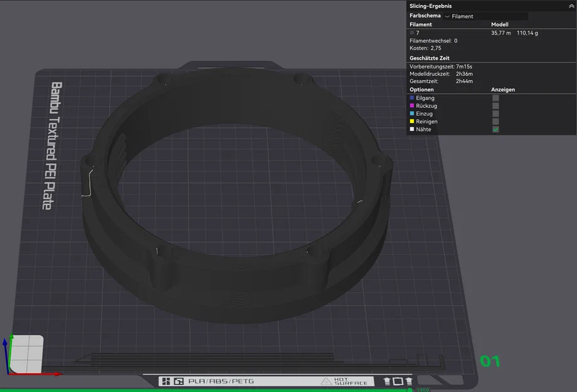The width and height of the screenshot is (577, 392).
Task: Enable the Einzug display checkbox
Action: 495,114
